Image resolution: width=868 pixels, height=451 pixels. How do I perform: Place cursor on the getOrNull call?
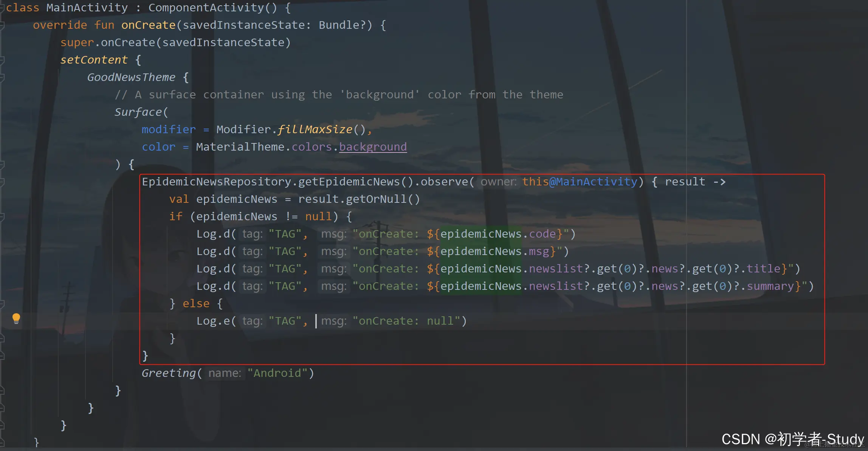coord(376,199)
